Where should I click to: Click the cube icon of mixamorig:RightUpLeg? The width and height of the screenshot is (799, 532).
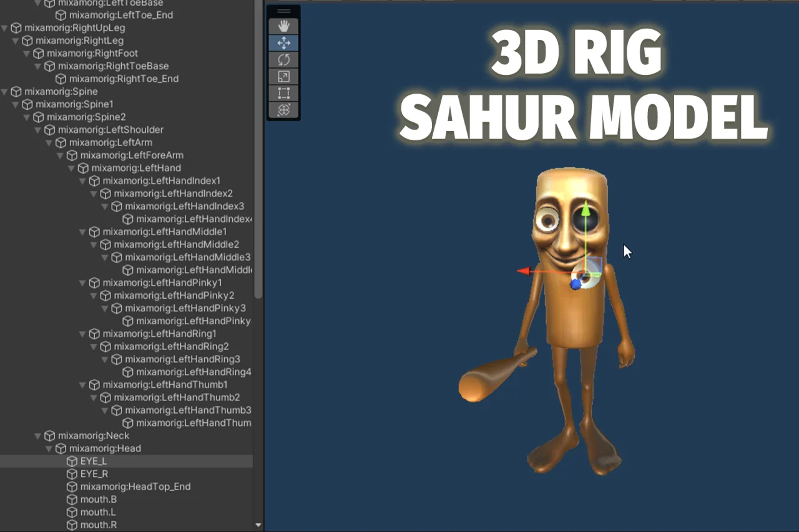point(16,28)
